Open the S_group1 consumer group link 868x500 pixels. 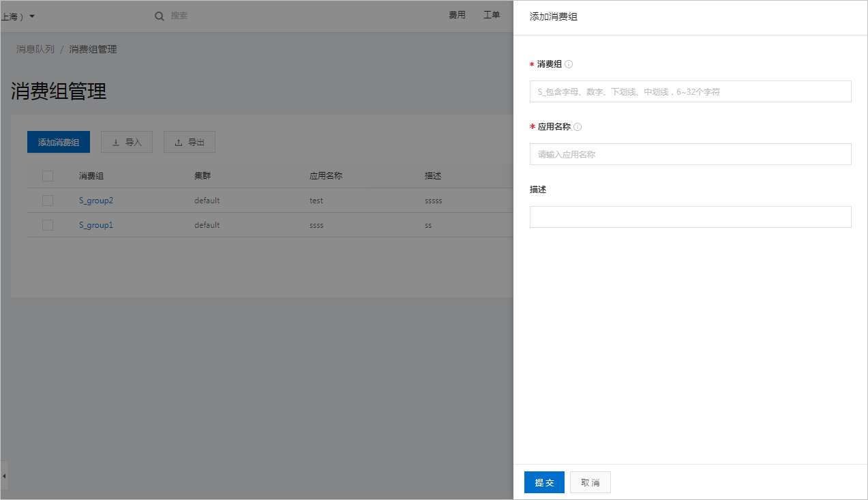click(96, 225)
